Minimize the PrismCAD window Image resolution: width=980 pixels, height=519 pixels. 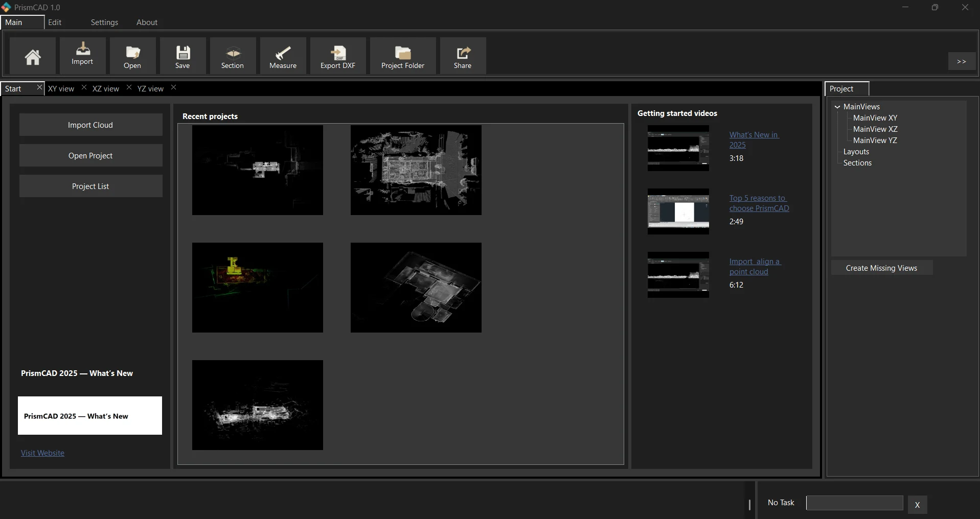click(905, 7)
